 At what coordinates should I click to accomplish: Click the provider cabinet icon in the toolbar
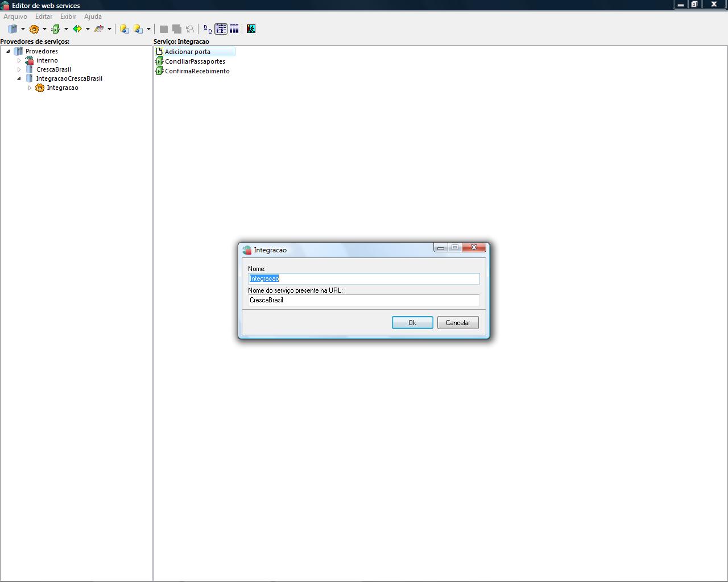(x=13, y=29)
